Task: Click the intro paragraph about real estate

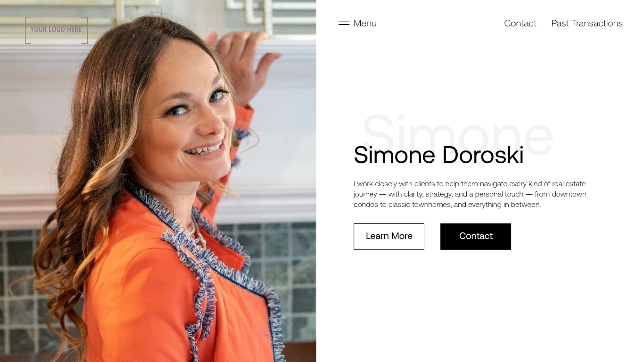Action: 470,194
